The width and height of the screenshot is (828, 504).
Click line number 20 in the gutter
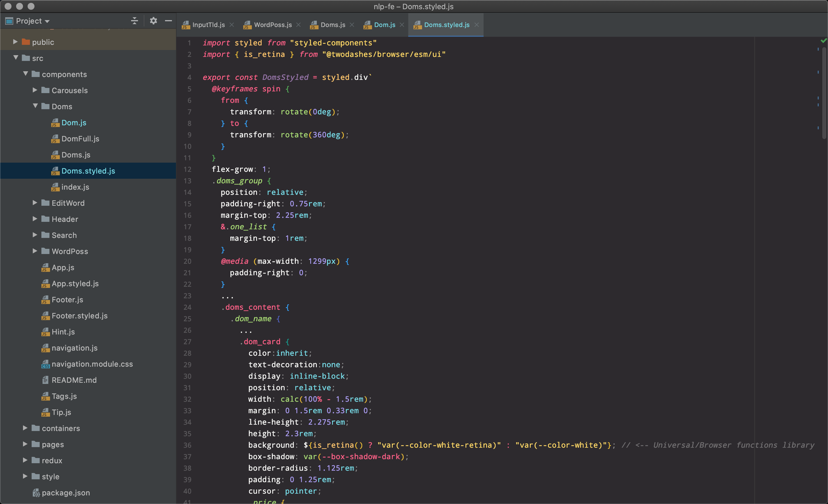coord(187,261)
